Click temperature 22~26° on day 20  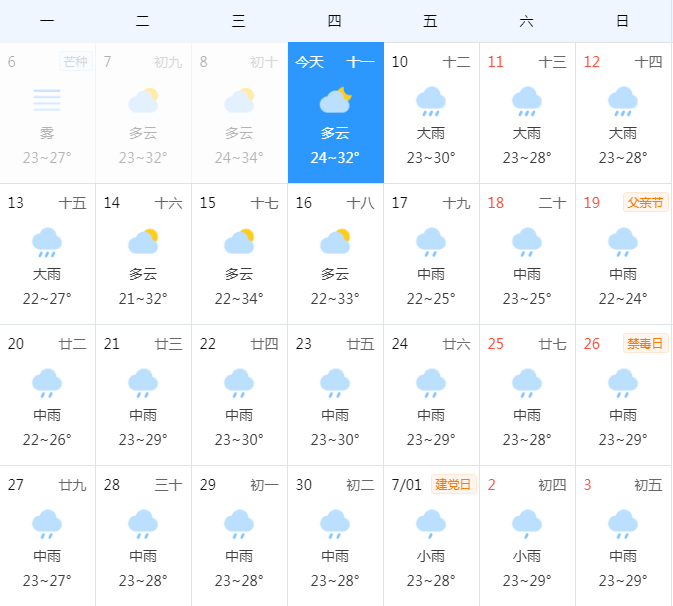47,439
